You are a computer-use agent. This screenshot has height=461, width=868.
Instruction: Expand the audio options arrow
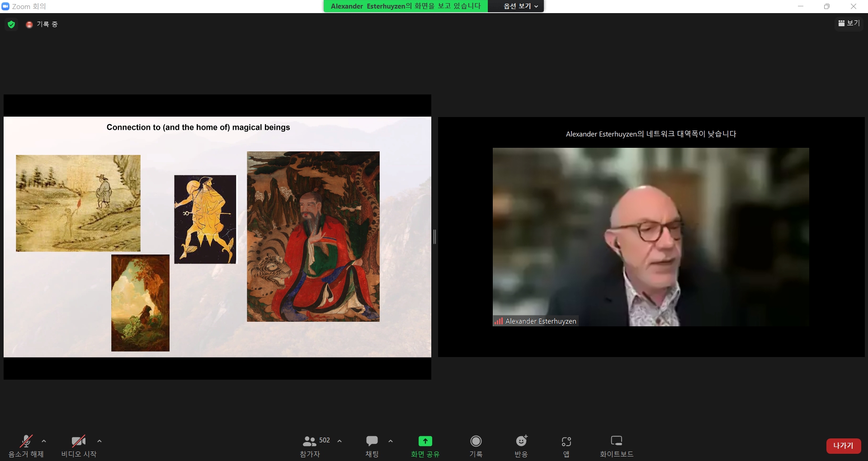pos(44,441)
